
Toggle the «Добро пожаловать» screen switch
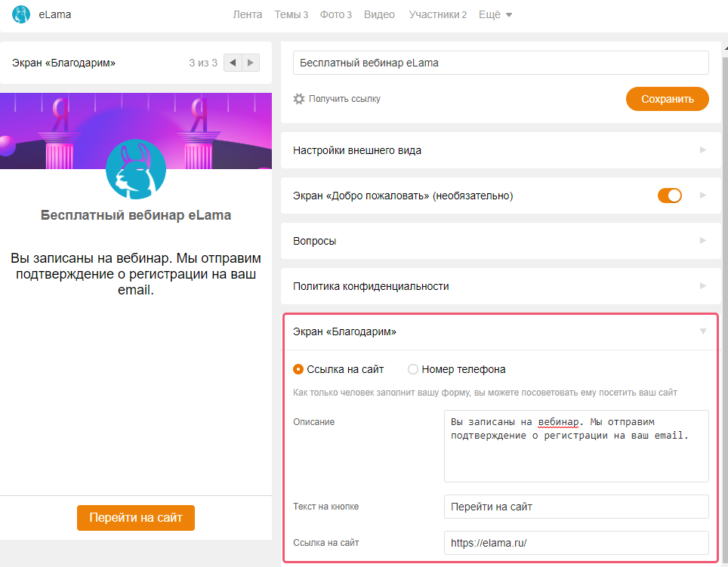coord(669,196)
